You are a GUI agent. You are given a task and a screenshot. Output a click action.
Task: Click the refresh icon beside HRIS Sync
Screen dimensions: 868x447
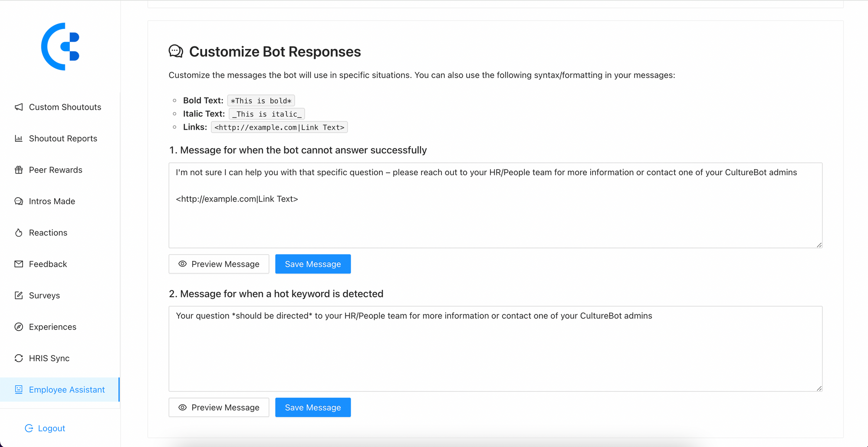coord(18,358)
